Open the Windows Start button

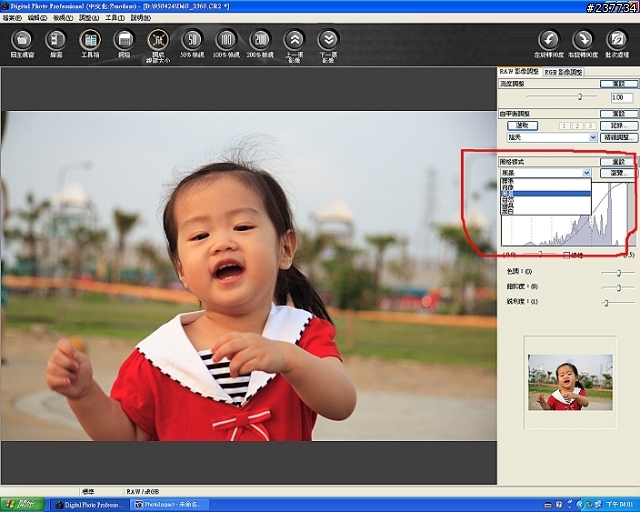coord(22,505)
